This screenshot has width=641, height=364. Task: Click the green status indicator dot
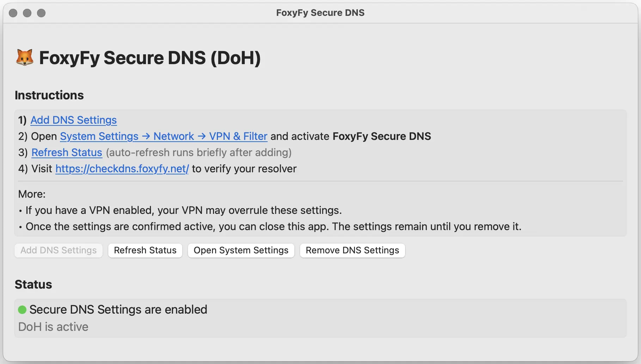(x=22, y=310)
